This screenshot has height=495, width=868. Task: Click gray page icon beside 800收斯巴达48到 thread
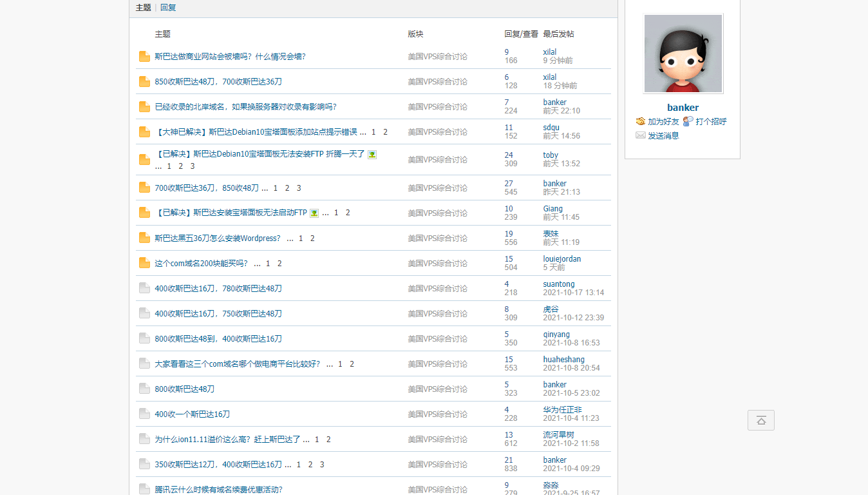144,339
